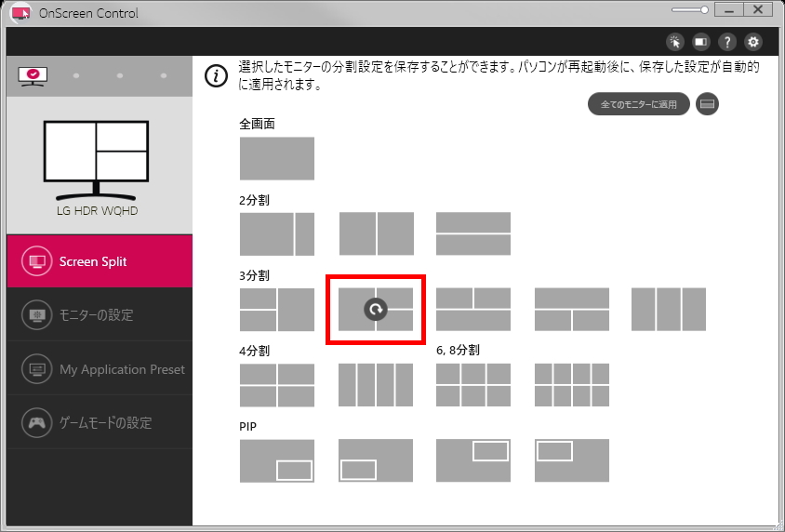
Task: Open ゲームモードの設定 tab
Action: pos(100,423)
